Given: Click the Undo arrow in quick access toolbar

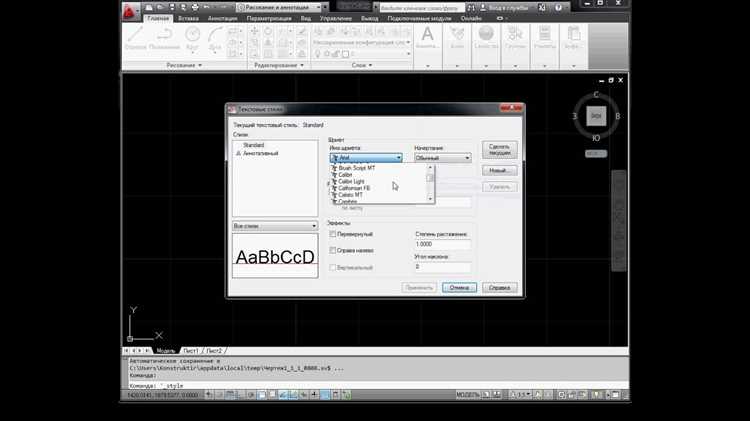Looking at the screenshot, I should tap(207, 7).
